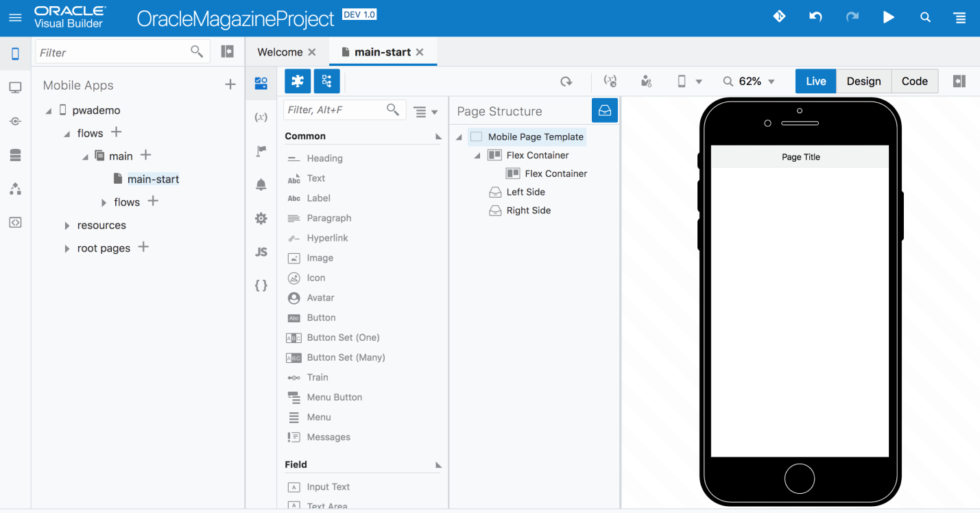Pick the Input Text component
Image resolution: width=980 pixels, height=513 pixels.
pyautogui.click(x=328, y=487)
